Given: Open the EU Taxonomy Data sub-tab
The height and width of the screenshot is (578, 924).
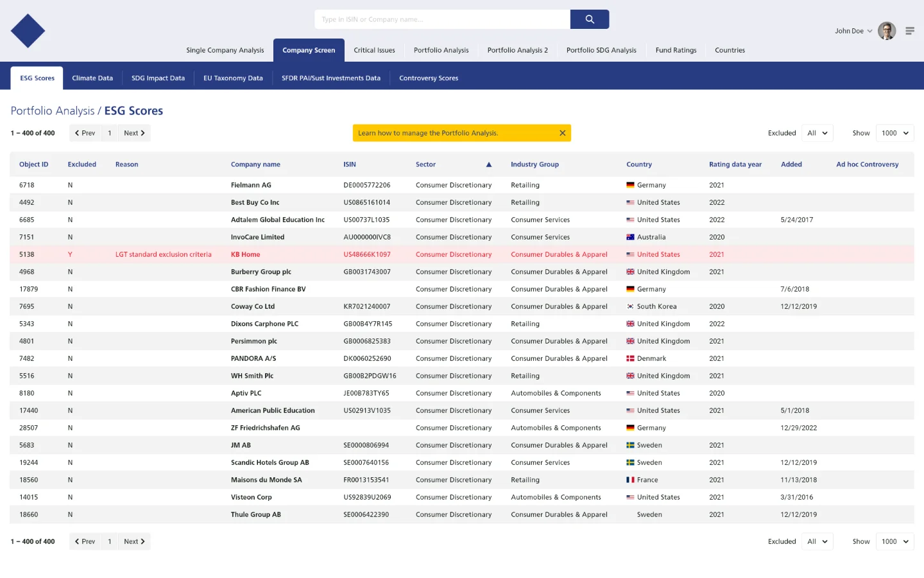Looking at the screenshot, I should (x=233, y=78).
